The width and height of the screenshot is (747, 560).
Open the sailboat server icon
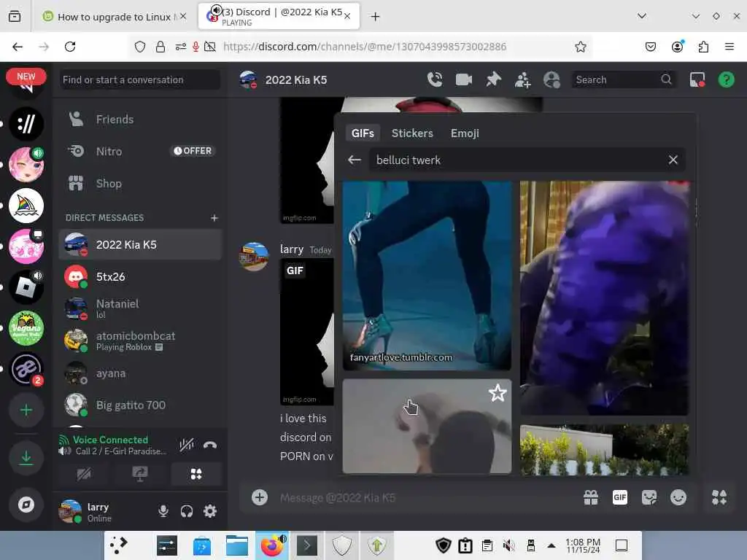click(26, 206)
